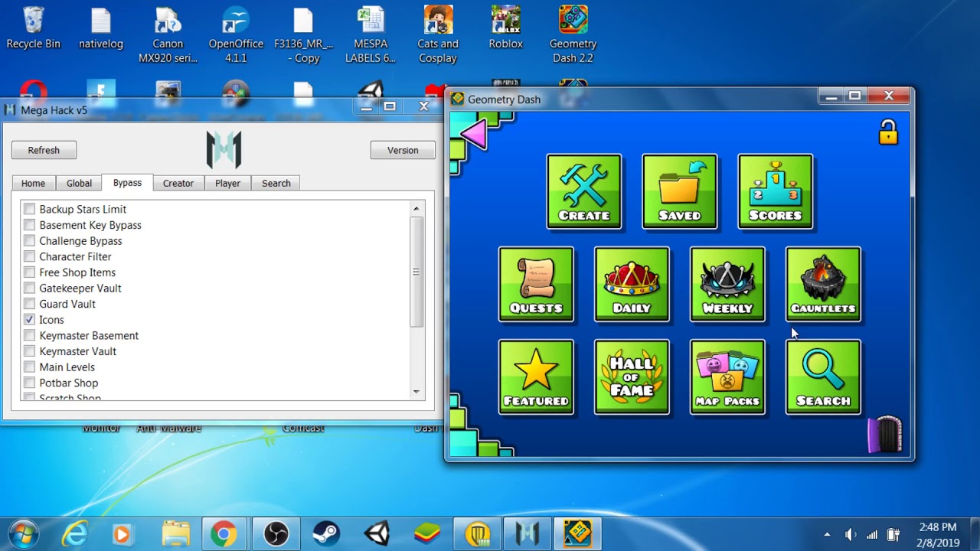Screen dimensions: 980x551
Task: Show hidden tray icons arrow
Action: 827,534
